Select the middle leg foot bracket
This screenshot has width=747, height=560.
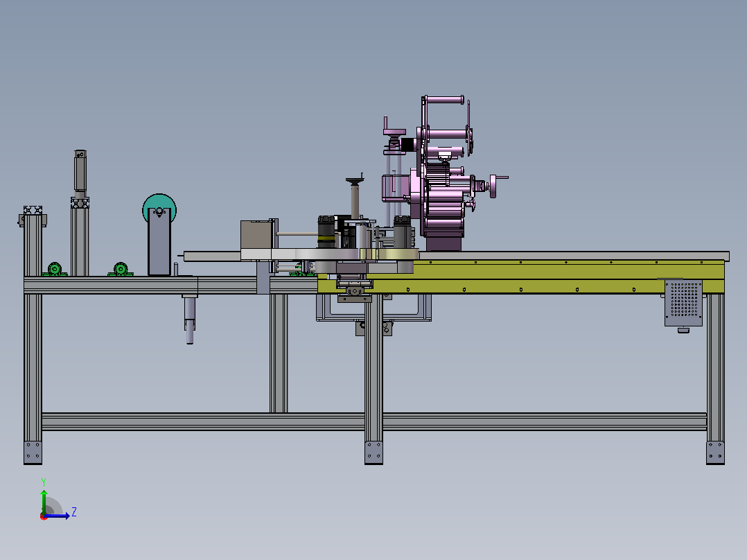point(373,453)
